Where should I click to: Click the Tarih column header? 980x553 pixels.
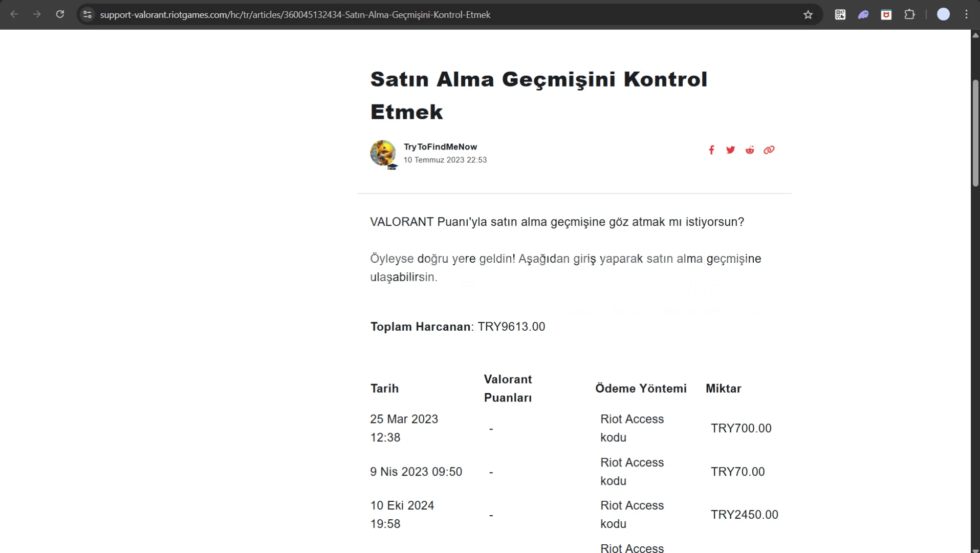384,388
